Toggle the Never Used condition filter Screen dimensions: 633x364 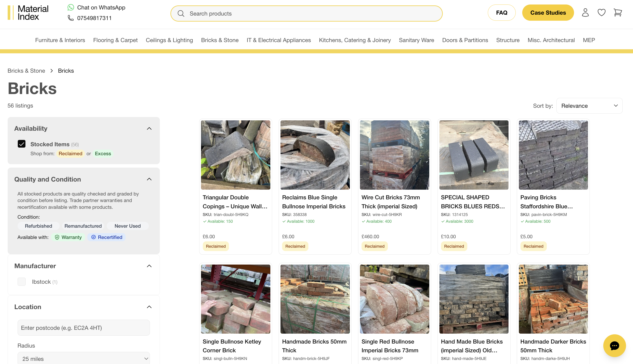tap(128, 226)
